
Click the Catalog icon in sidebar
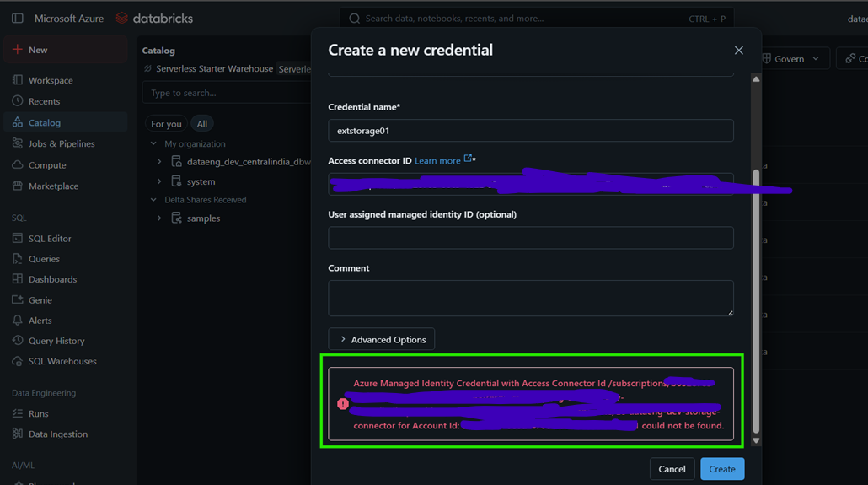point(18,122)
